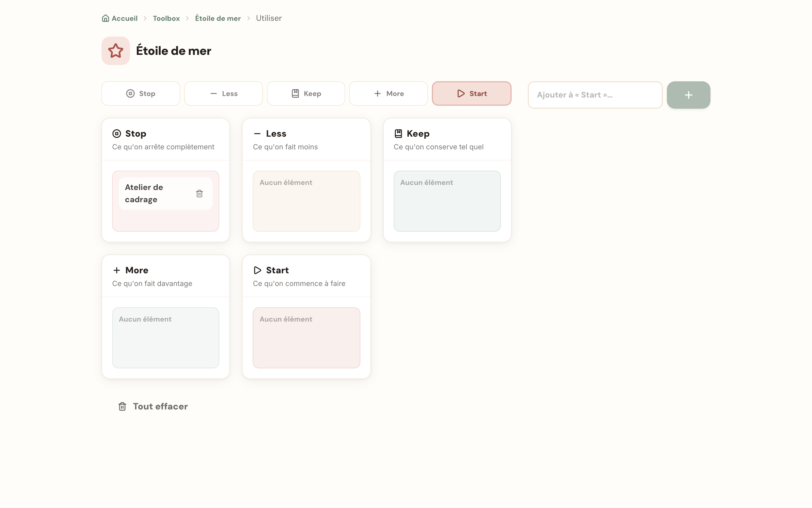Click the 'Étoile de mer' page heading

tap(174, 51)
